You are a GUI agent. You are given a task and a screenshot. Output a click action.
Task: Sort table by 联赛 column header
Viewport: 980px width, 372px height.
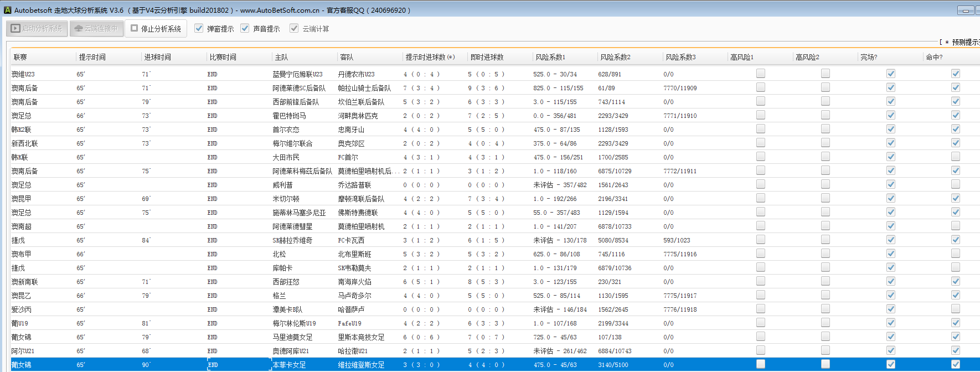click(20, 57)
